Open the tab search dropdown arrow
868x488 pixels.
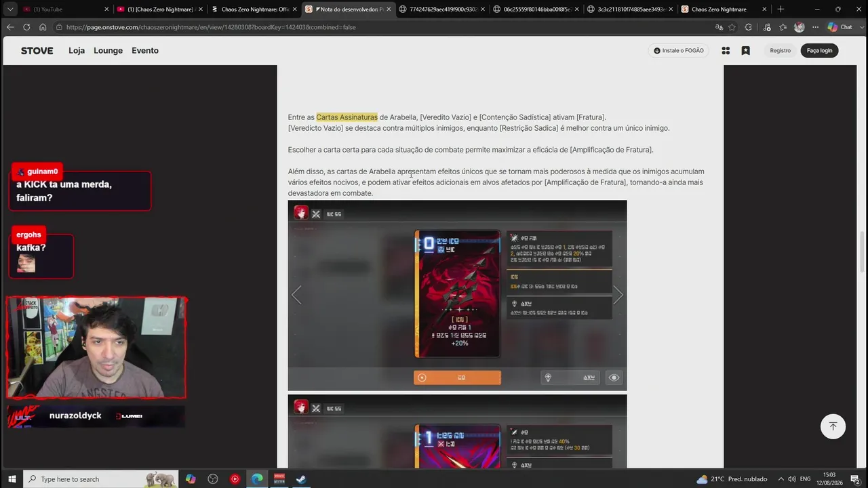(10, 9)
